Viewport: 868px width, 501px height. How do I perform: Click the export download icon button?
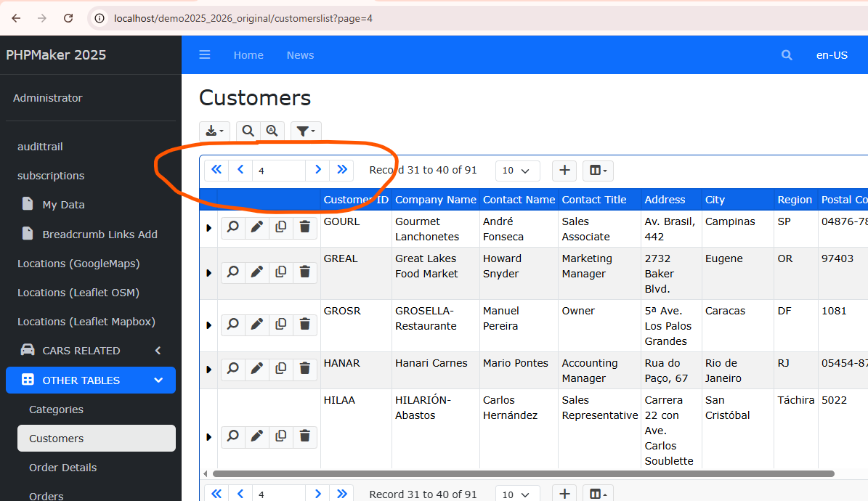(214, 131)
